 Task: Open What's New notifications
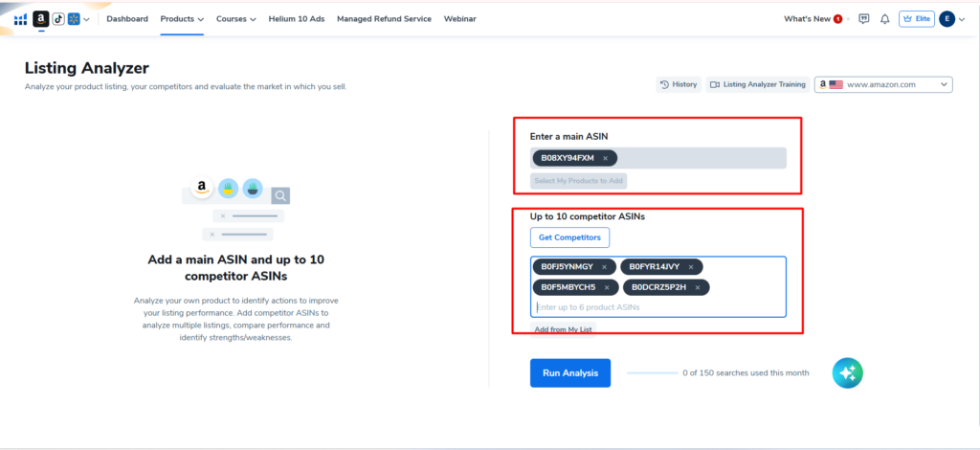813,19
